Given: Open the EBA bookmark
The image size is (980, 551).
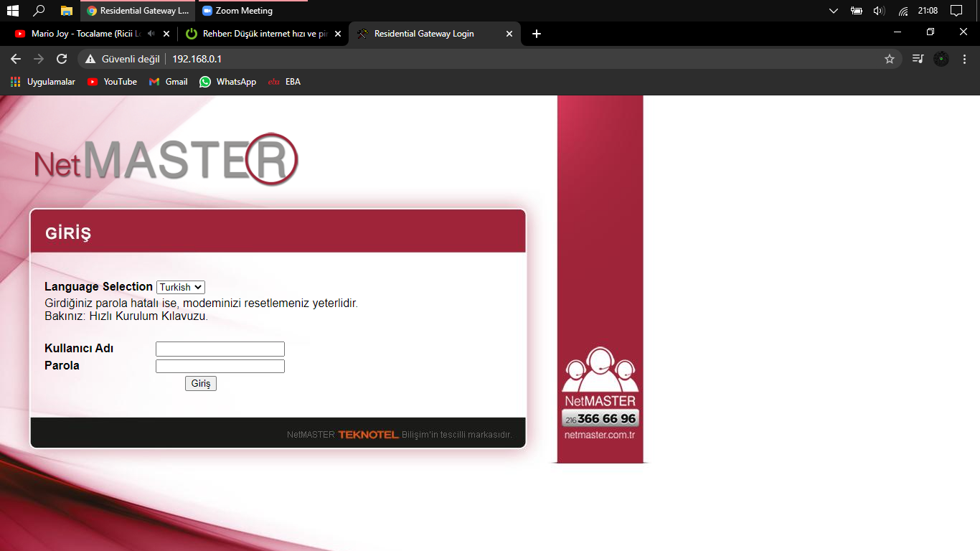Looking at the screenshot, I should [x=284, y=82].
